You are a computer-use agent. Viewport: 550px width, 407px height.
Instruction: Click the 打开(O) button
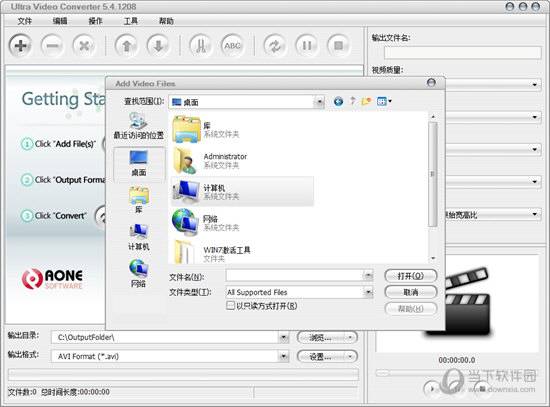(411, 276)
